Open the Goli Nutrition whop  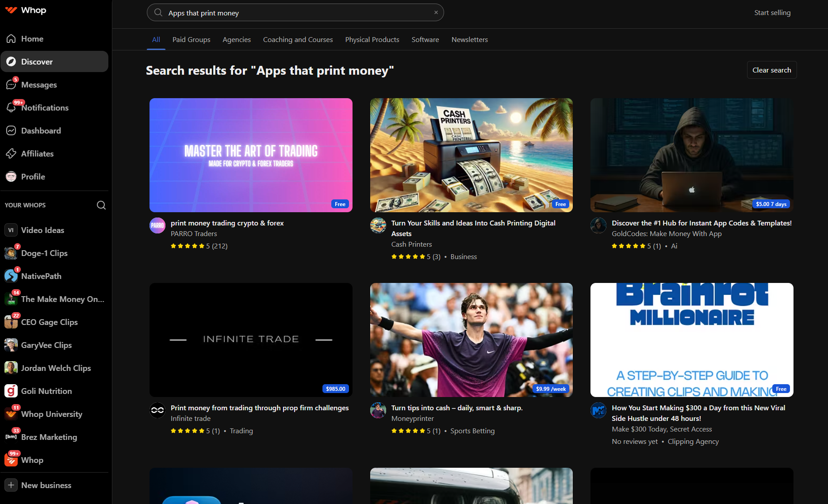pyautogui.click(x=46, y=391)
